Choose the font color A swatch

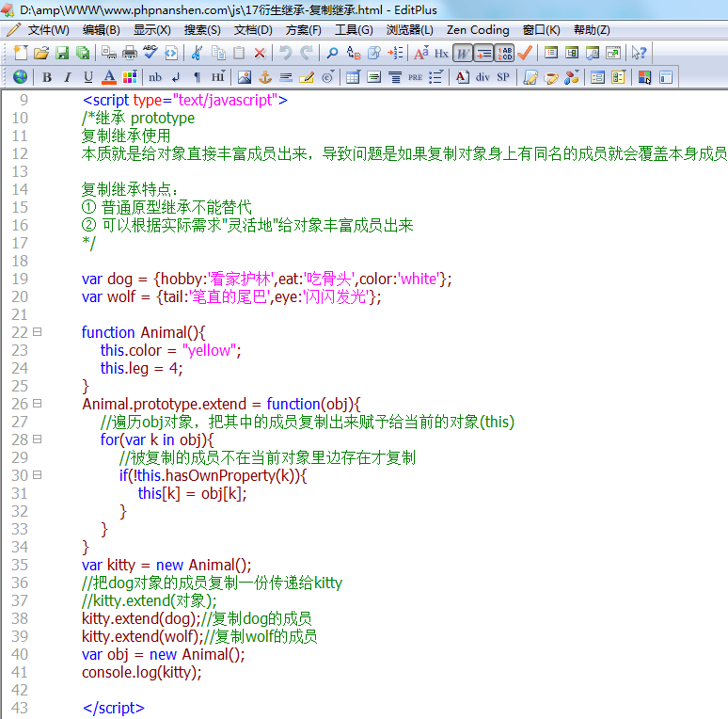click(109, 77)
